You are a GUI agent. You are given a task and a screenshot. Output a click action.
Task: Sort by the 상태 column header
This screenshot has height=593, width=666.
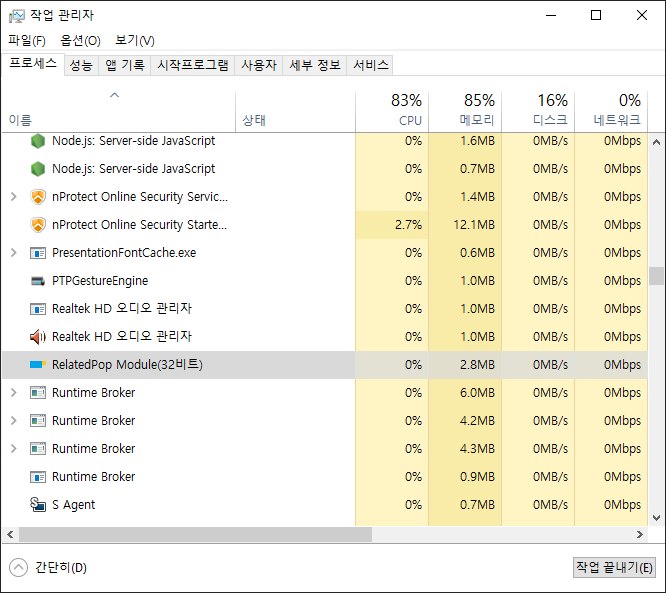[295, 111]
